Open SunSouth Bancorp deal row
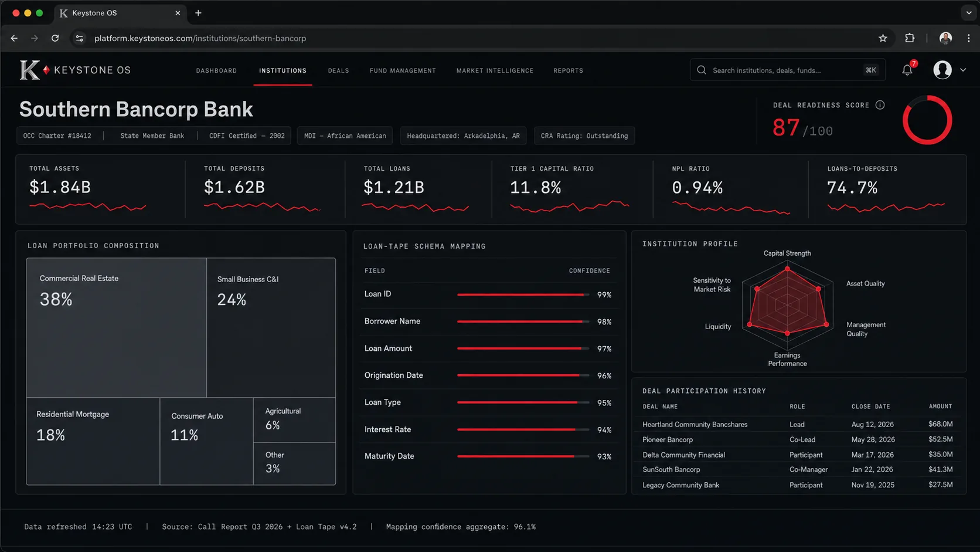The image size is (980, 552). 797,469
